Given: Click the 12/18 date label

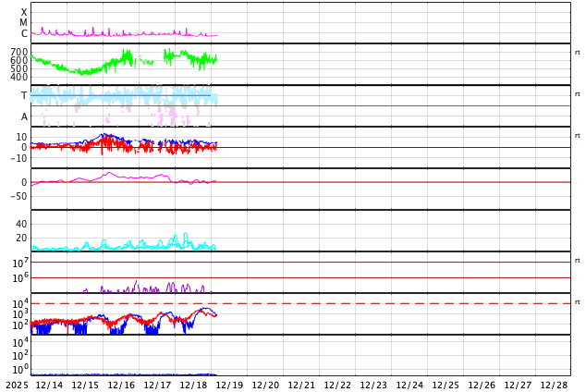Looking at the screenshot, I should point(193,385).
